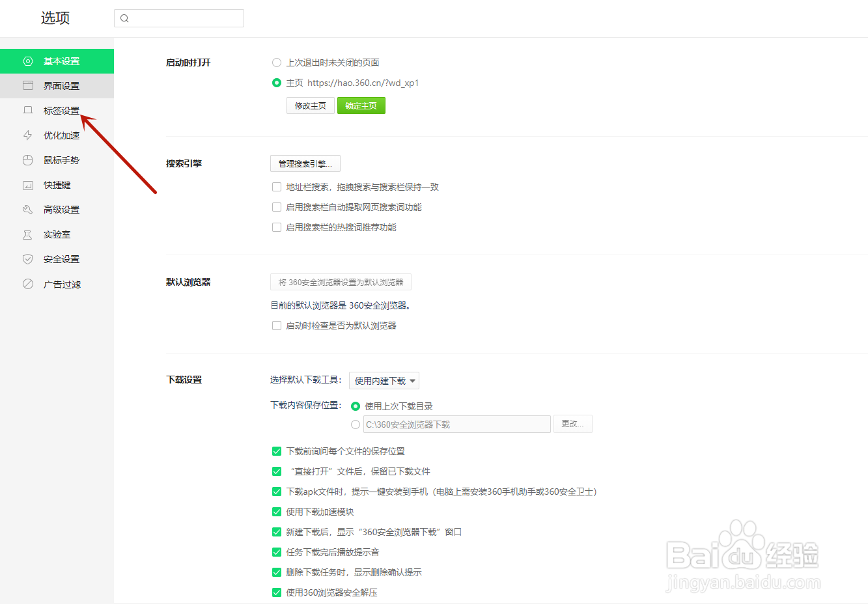
Task: Click the 优化加速 lightning icon
Action: coord(28,135)
